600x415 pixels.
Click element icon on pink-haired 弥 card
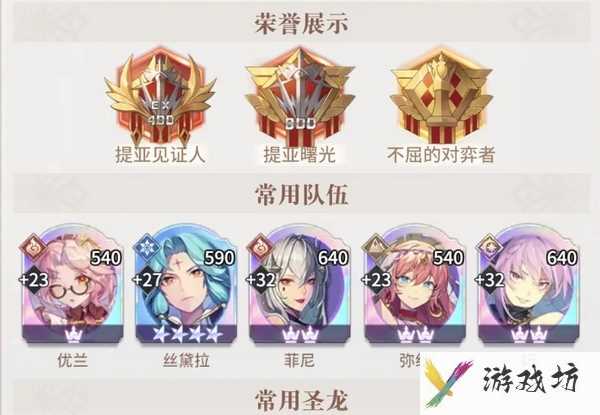(375, 246)
